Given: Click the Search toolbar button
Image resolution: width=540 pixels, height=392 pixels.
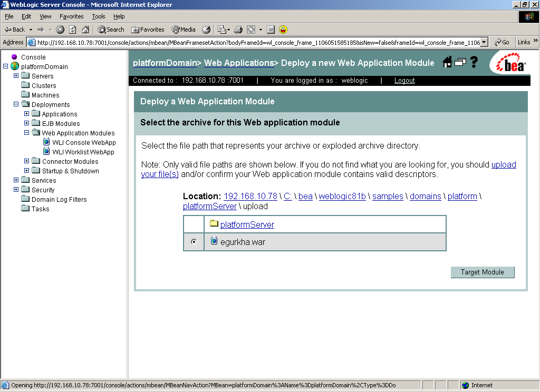Looking at the screenshot, I should [111, 30].
